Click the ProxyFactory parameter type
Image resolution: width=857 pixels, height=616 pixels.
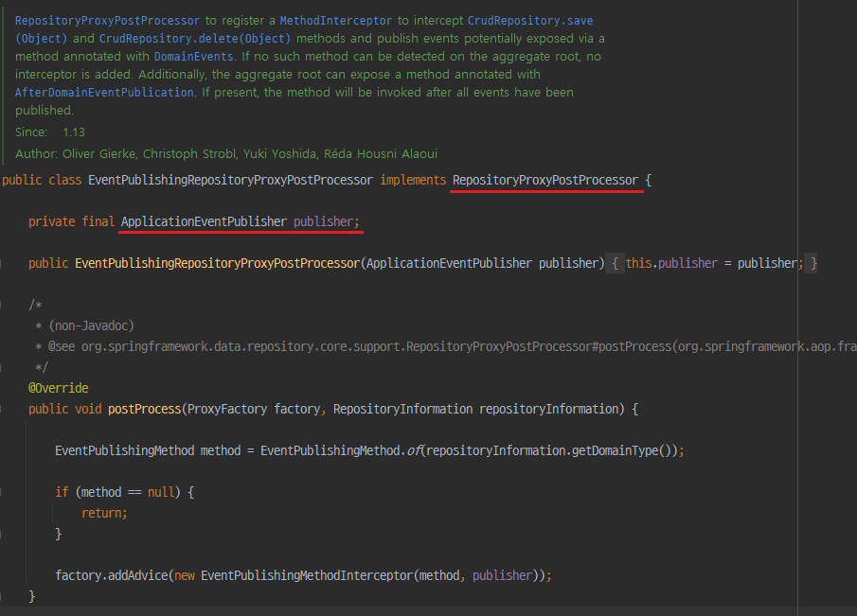point(227,409)
